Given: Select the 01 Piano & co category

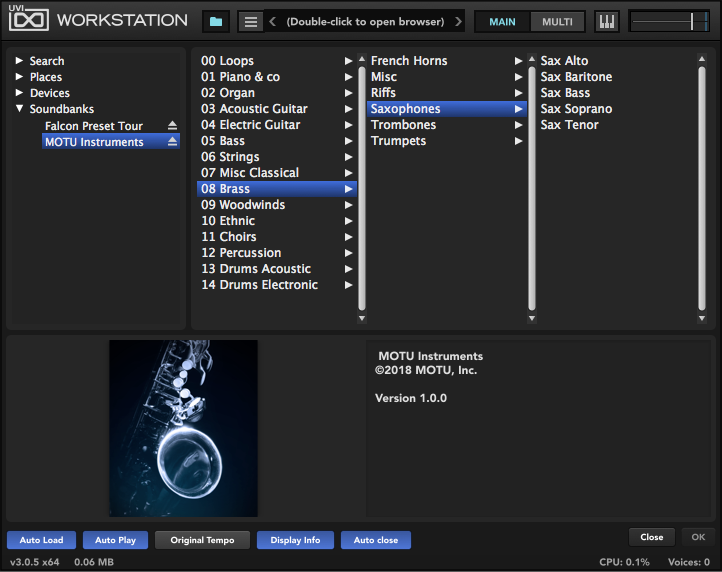Looking at the screenshot, I should (x=277, y=76).
